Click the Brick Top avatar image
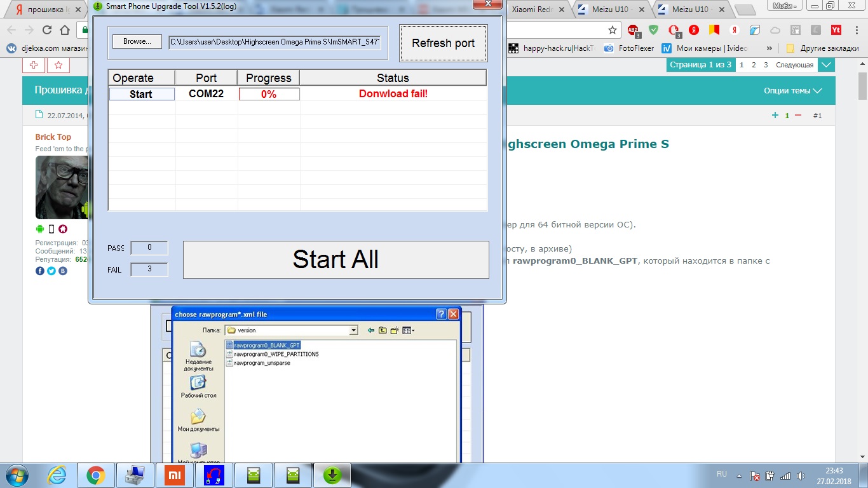Viewport: 868px width, 488px height. (x=60, y=187)
